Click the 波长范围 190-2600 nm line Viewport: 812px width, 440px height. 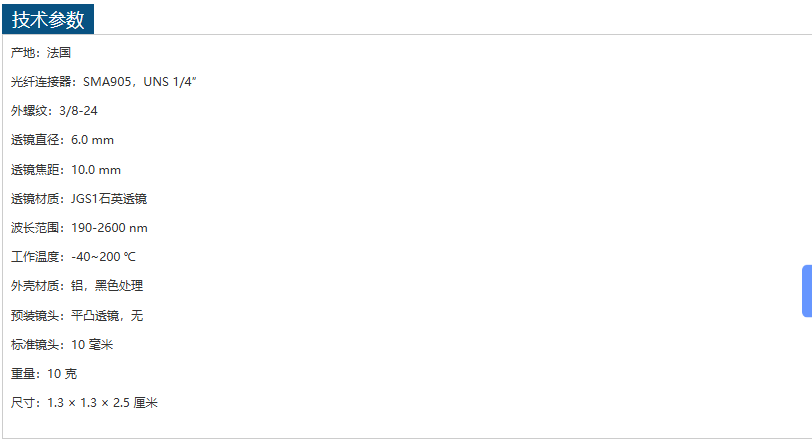79,228
